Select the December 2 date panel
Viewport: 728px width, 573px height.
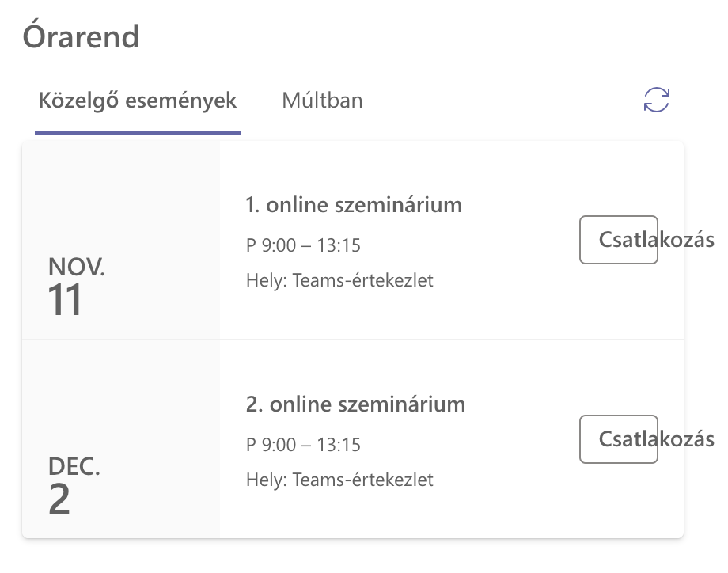(121, 438)
